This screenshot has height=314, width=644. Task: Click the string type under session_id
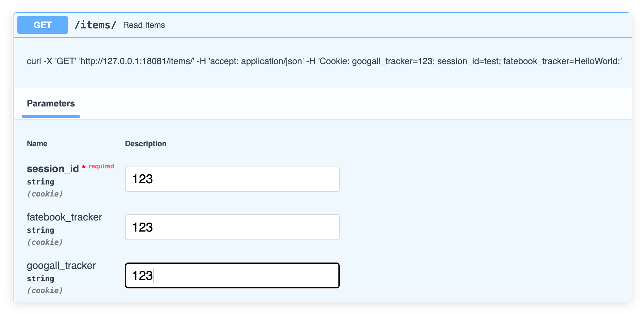tap(40, 182)
